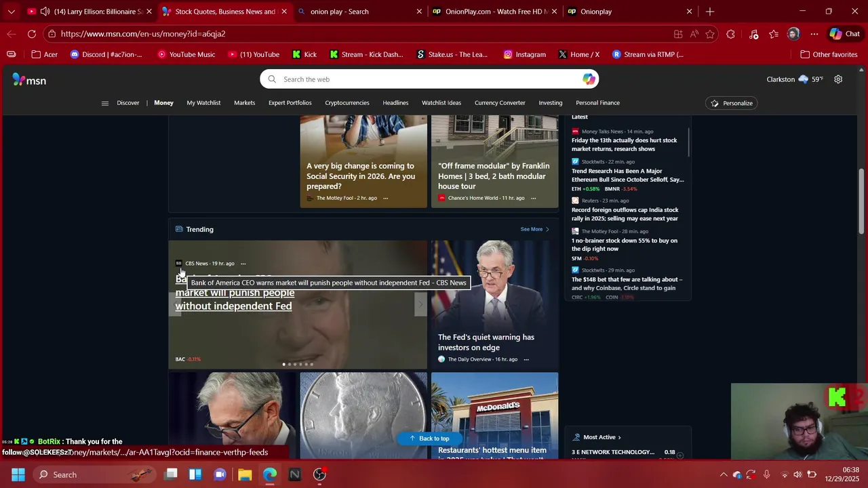Select first dot of Trending carousel
Viewport: 868px width, 488px height.
(284, 365)
